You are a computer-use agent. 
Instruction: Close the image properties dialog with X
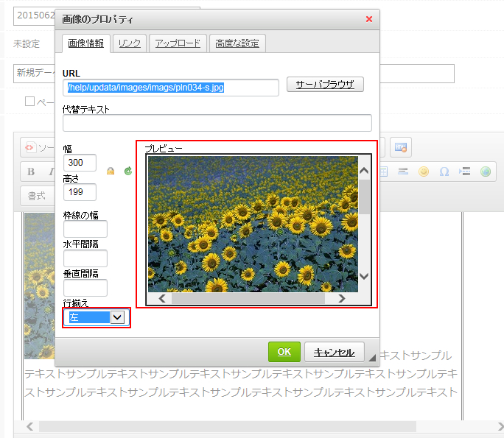pos(369,19)
